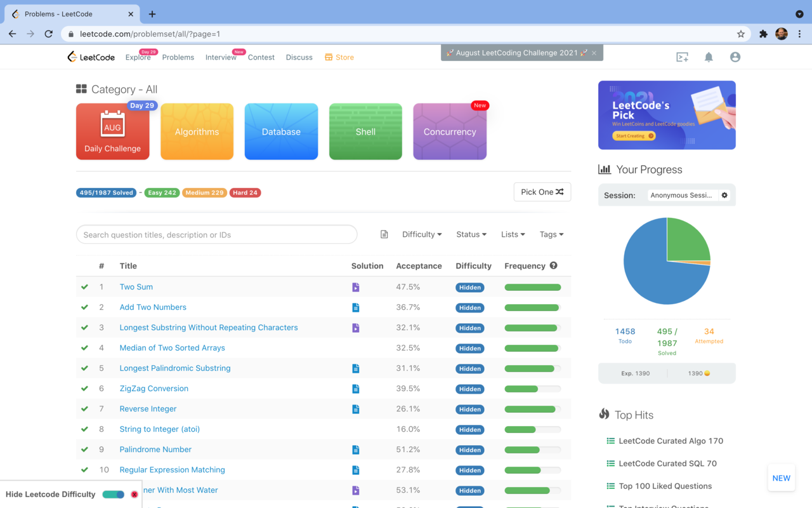Click the NEW floating button

pos(782,478)
